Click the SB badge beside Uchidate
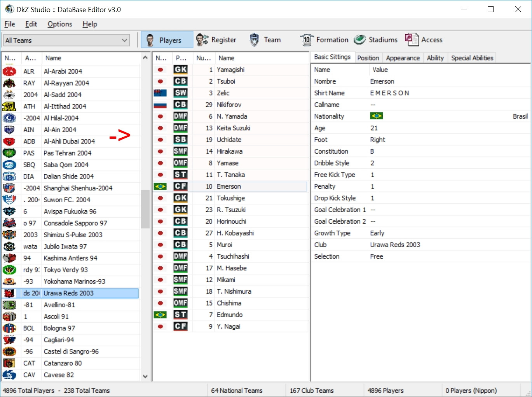Screen dimensions: 532x397 [x=180, y=140]
